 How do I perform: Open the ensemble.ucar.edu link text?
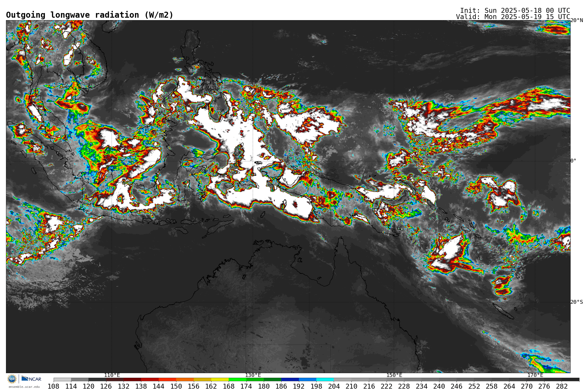(24, 387)
